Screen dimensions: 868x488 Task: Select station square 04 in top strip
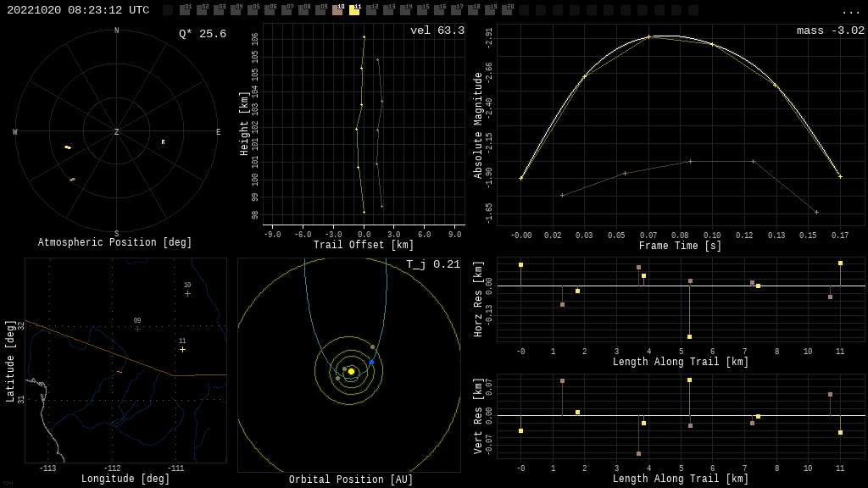[236, 10]
